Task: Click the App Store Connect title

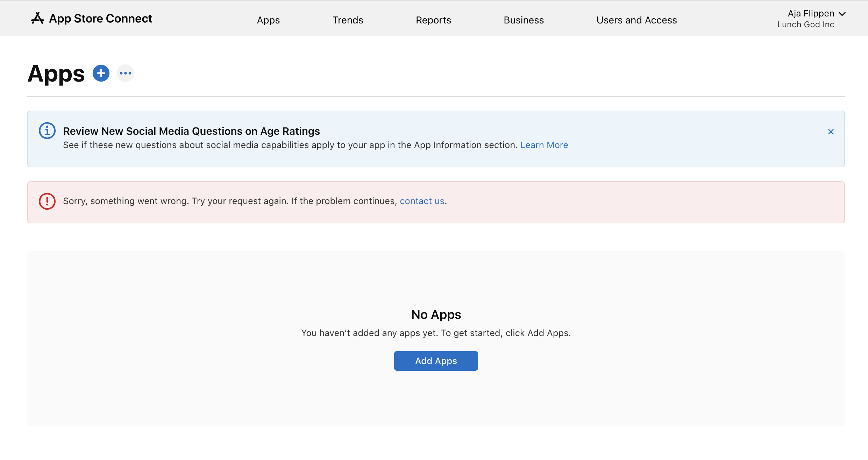Action: [x=101, y=18]
